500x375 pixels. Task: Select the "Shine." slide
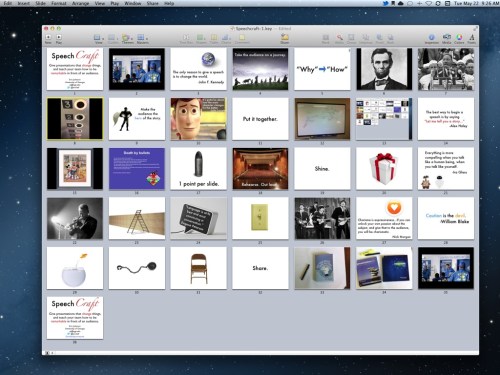click(x=322, y=168)
